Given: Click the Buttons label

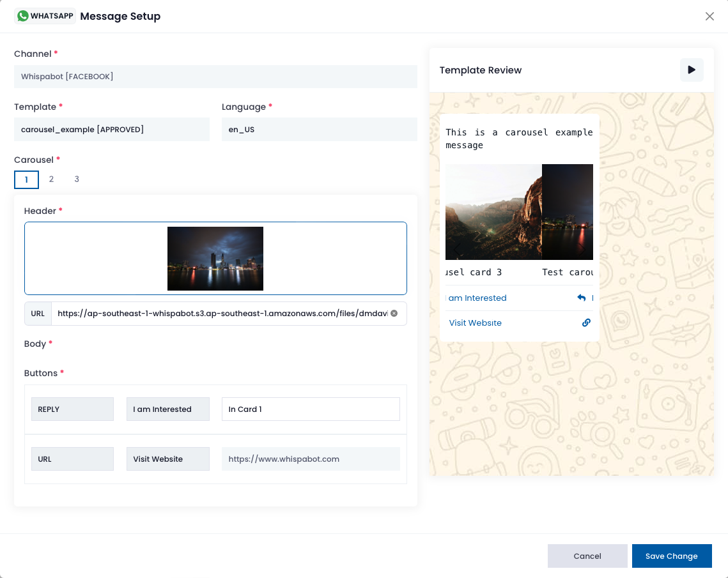Looking at the screenshot, I should pyautogui.click(x=41, y=373).
